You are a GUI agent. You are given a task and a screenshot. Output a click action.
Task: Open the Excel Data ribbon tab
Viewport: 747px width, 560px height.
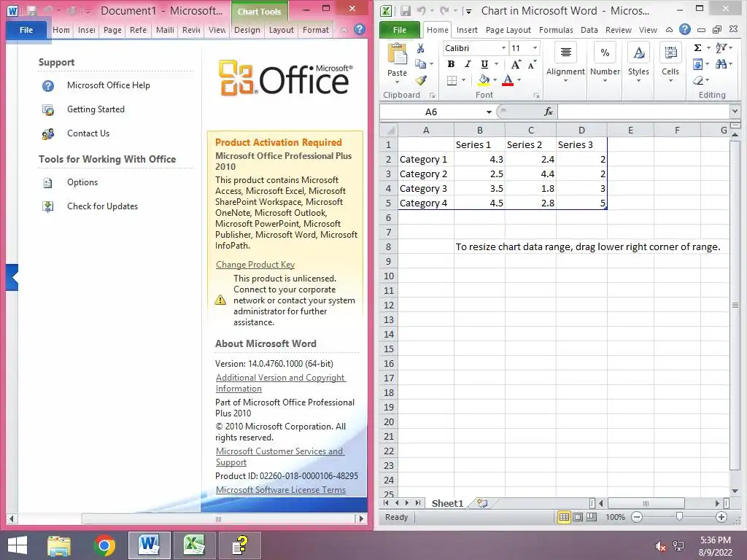[589, 30]
